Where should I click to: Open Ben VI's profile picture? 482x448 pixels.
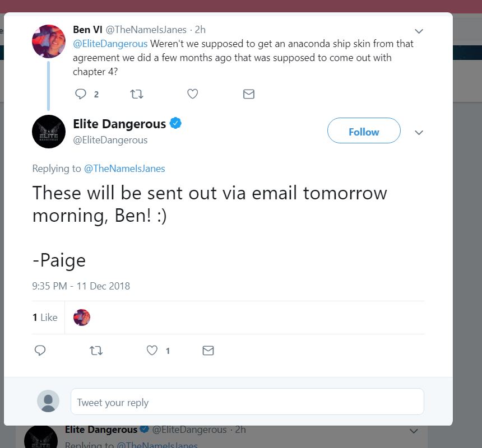(49, 41)
